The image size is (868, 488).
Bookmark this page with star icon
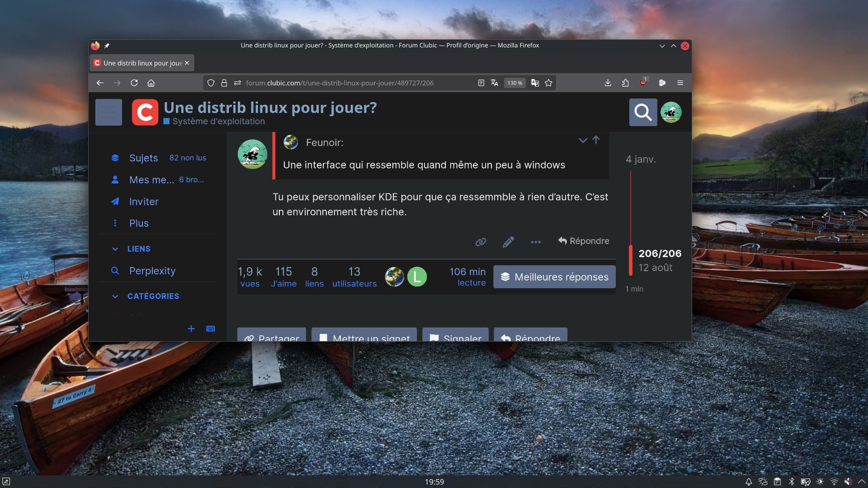tap(548, 83)
